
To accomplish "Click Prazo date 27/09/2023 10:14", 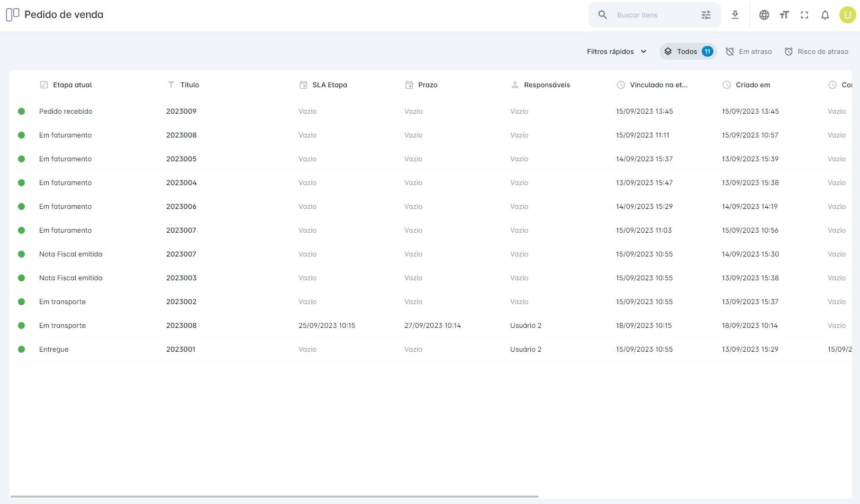I will tap(432, 325).
